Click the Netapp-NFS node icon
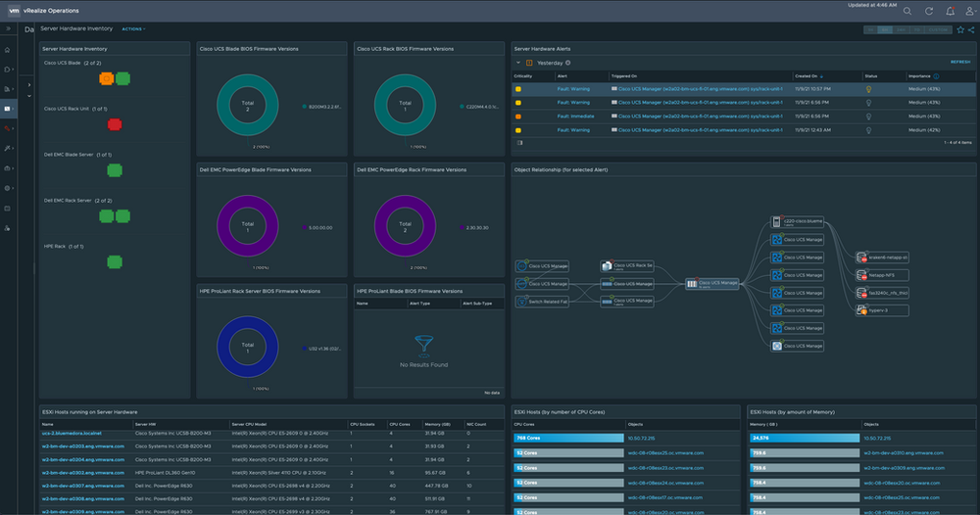 click(860, 275)
